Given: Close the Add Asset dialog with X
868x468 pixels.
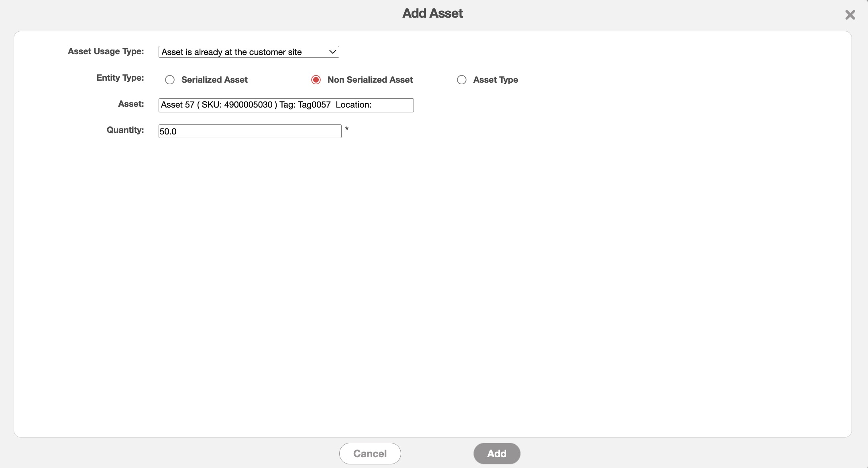Looking at the screenshot, I should [850, 15].
